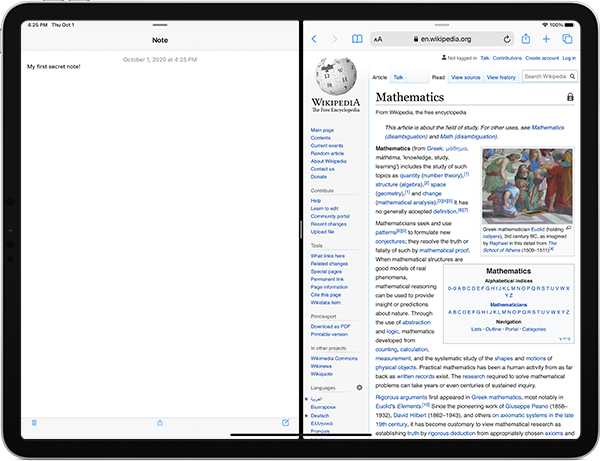Open Safari bookmarks book icon
Screen dimensions: 600x461
tap(357, 39)
